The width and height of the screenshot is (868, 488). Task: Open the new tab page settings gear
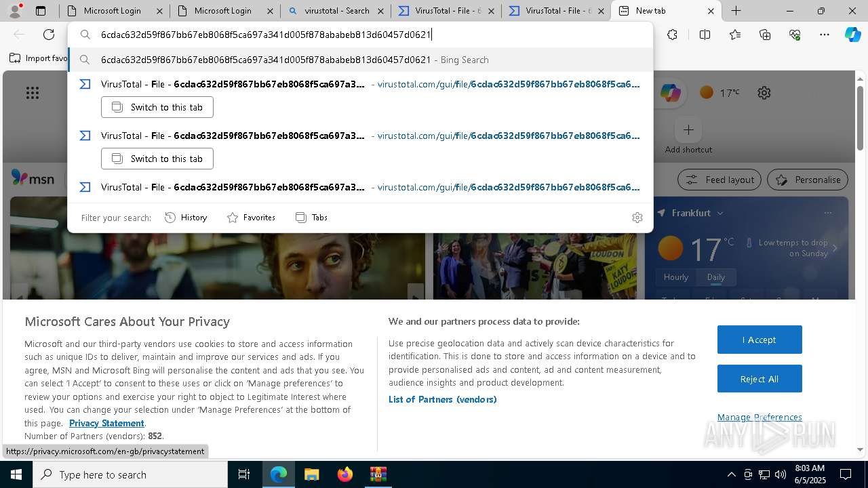[x=764, y=93]
